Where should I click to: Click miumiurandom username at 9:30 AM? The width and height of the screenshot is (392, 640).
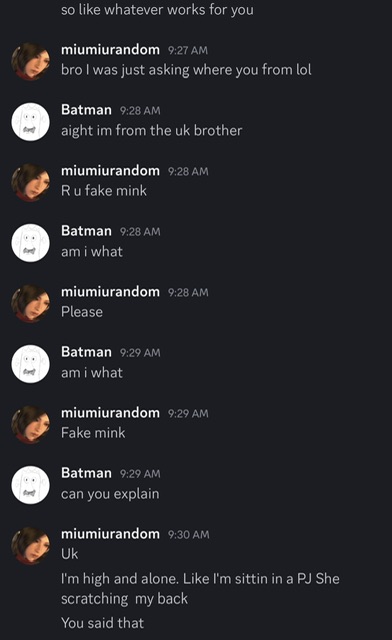[x=110, y=534]
